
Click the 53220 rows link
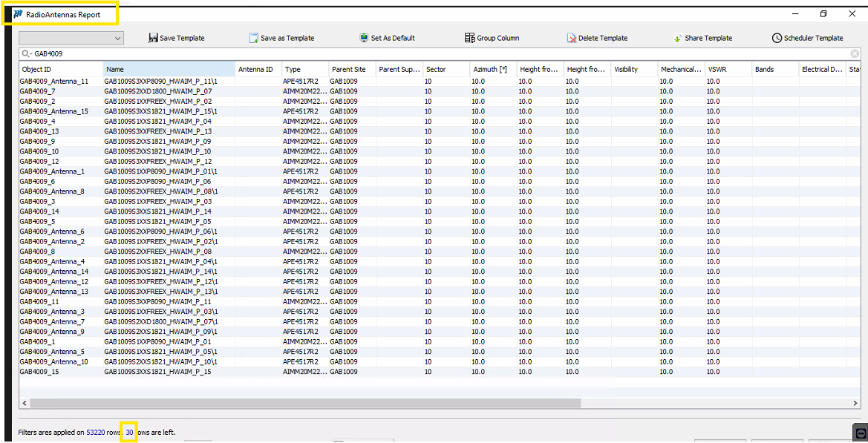tap(96, 432)
